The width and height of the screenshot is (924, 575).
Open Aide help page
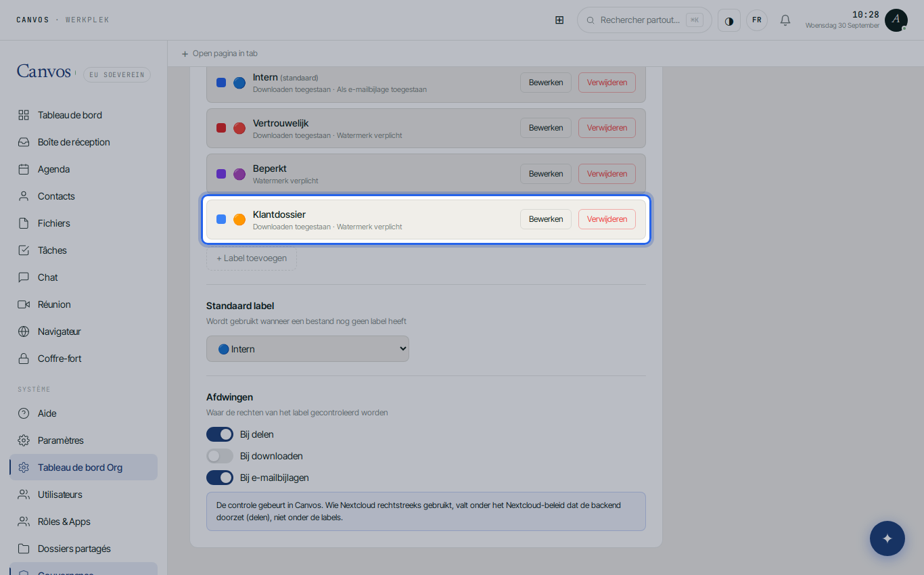pos(84,413)
